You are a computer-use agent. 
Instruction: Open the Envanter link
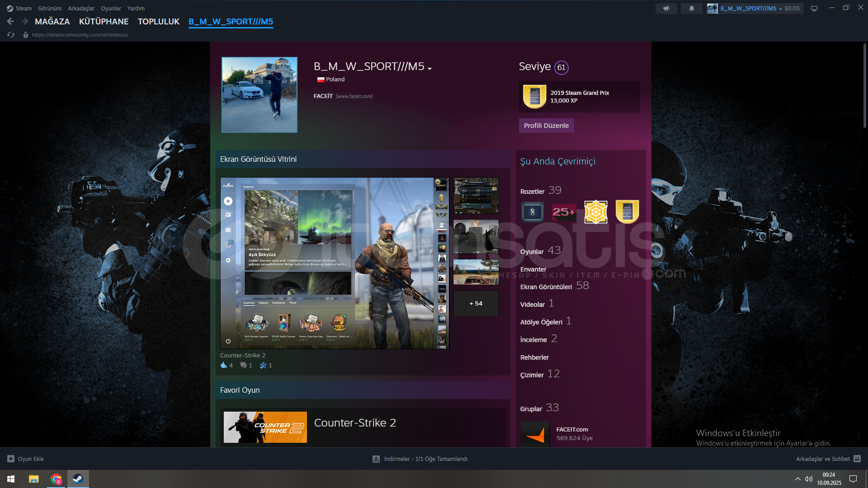click(533, 269)
